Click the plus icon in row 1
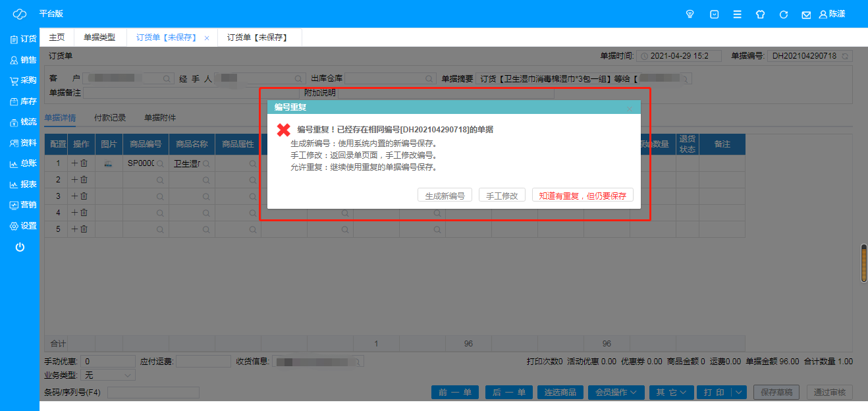Viewport: 868px width, 411px height. click(74, 163)
